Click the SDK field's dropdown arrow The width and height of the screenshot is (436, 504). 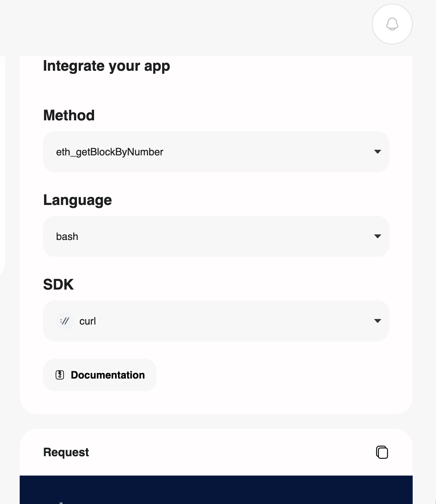[x=378, y=321]
